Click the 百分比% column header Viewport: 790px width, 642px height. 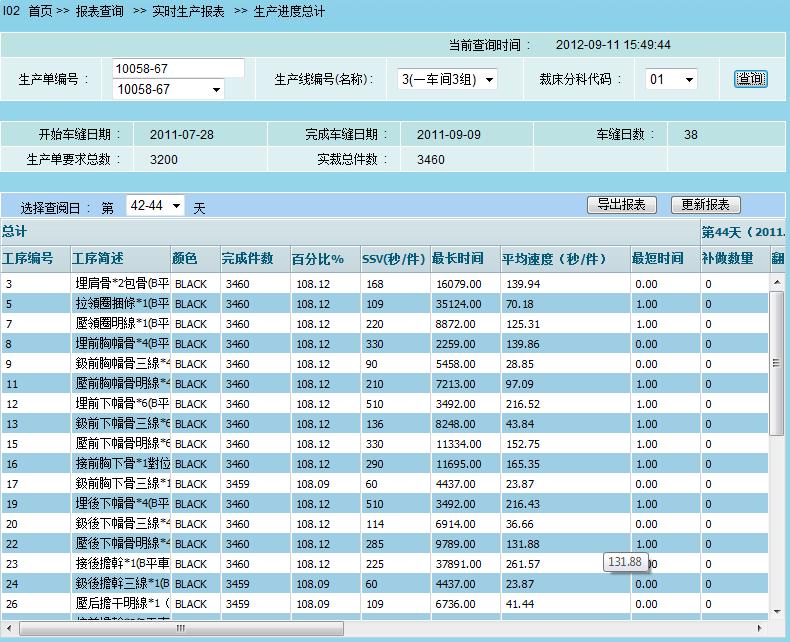pos(317,259)
